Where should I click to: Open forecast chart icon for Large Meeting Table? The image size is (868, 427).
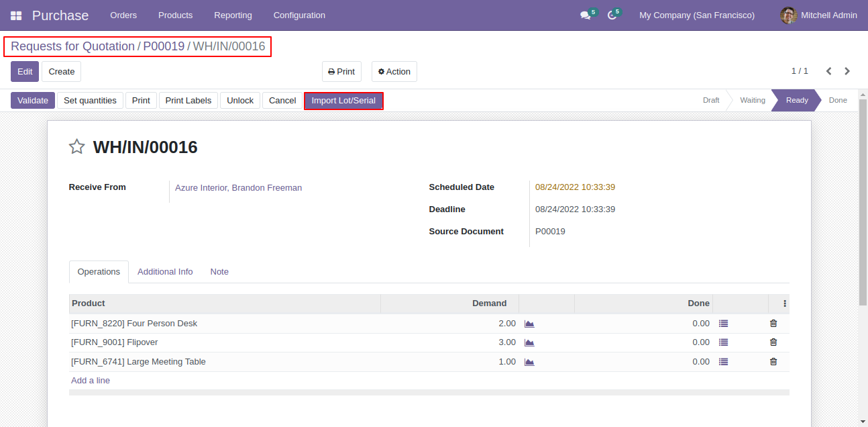click(529, 362)
